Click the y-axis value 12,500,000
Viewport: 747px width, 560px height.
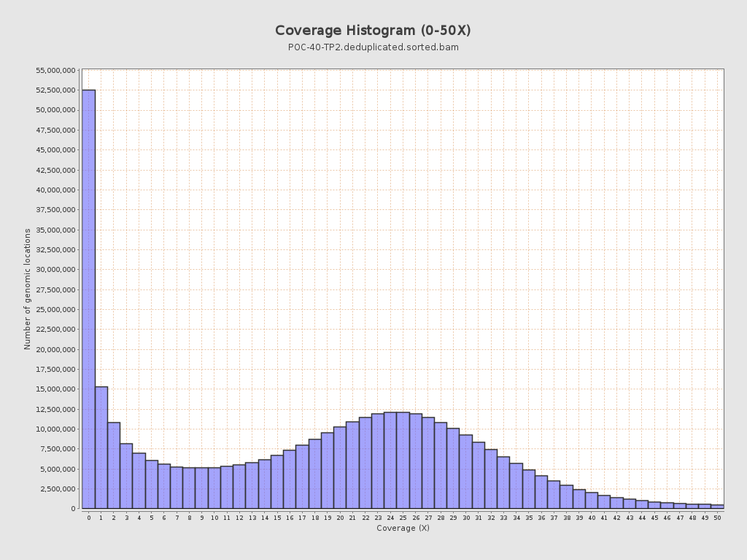pos(55,410)
